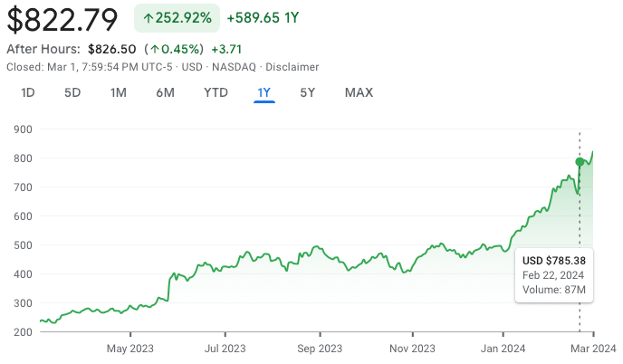Image resolution: width=623 pixels, height=364 pixels.
Task: Switch chart to 5Y range
Action: 308,92
